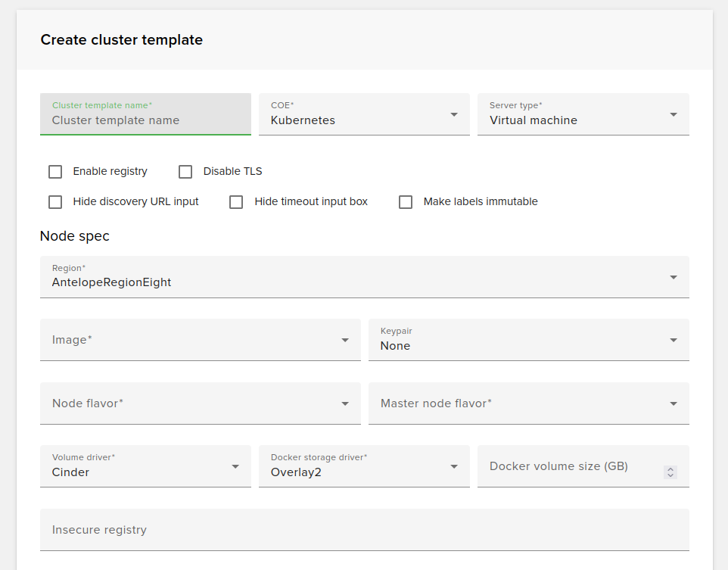Enable the registry checkbox
Viewport: 728px width, 570px height.
[55, 171]
